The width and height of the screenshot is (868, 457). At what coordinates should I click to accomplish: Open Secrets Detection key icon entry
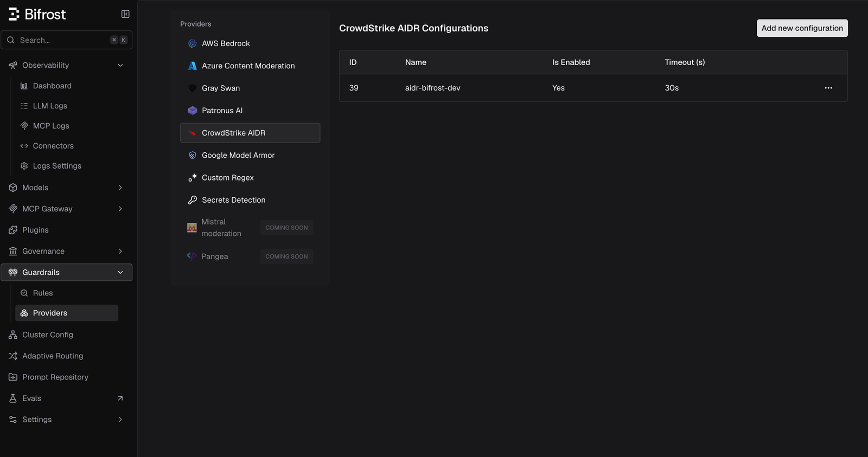tap(192, 200)
